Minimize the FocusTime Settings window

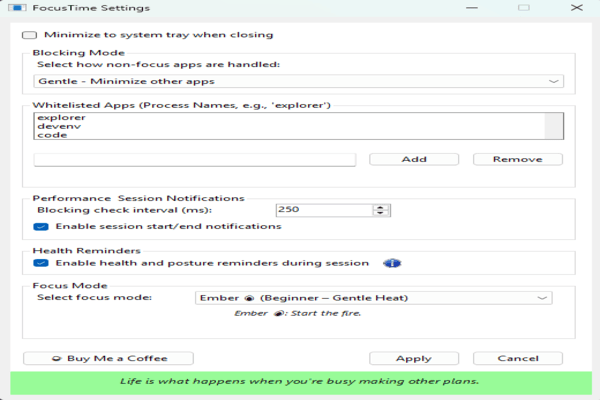pyautogui.click(x=472, y=8)
